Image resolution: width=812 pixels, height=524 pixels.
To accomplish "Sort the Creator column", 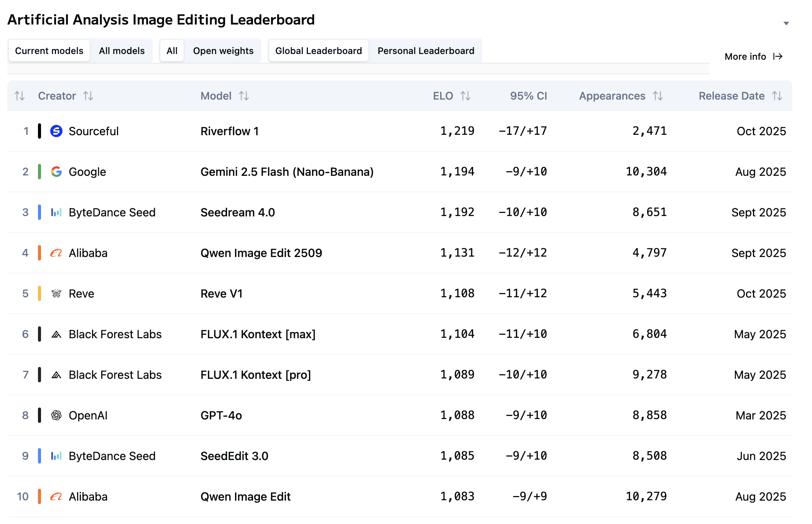I will pyautogui.click(x=88, y=96).
